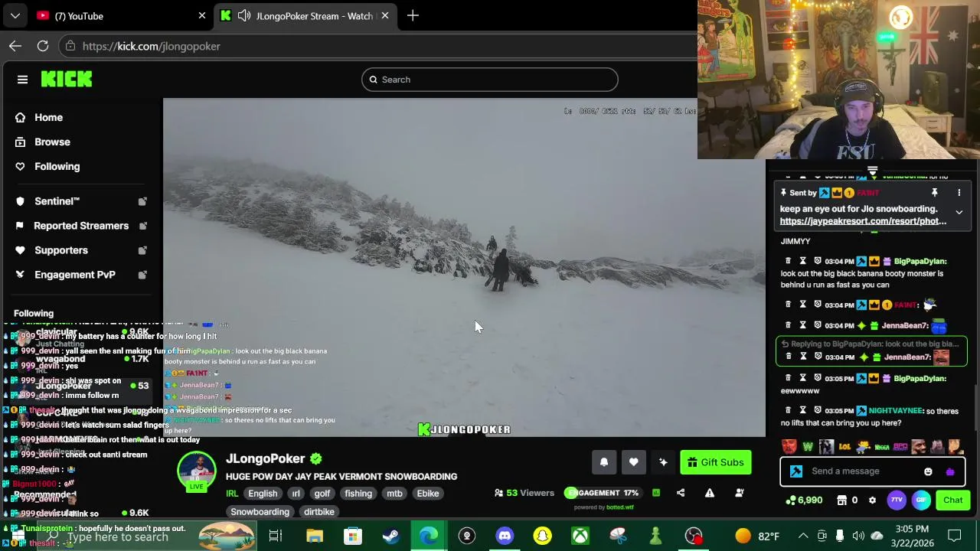Click the notification bell button
This screenshot has height=551, width=980.
click(604, 462)
